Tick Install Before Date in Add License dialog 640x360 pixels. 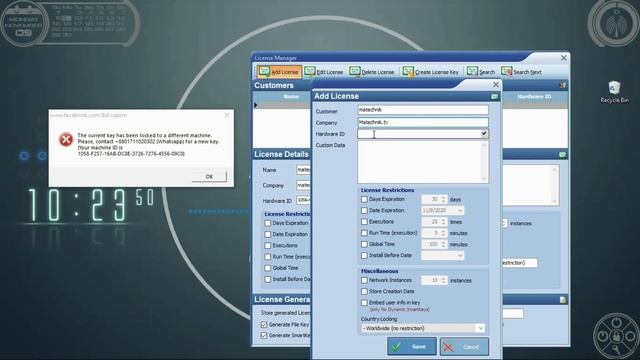click(364, 256)
